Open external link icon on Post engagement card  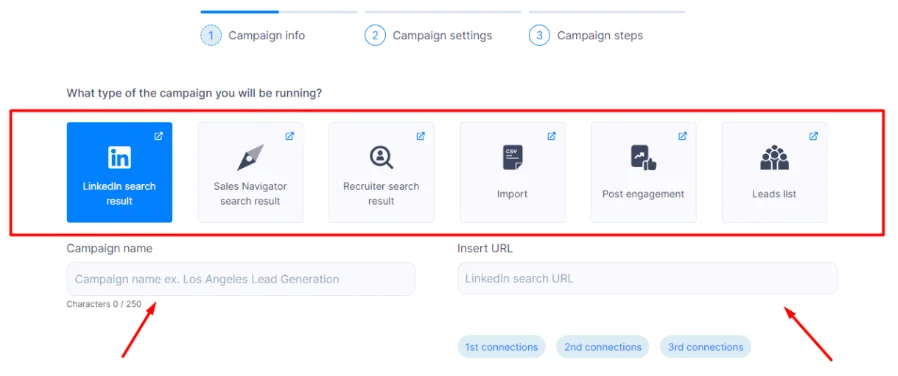[683, 136]
